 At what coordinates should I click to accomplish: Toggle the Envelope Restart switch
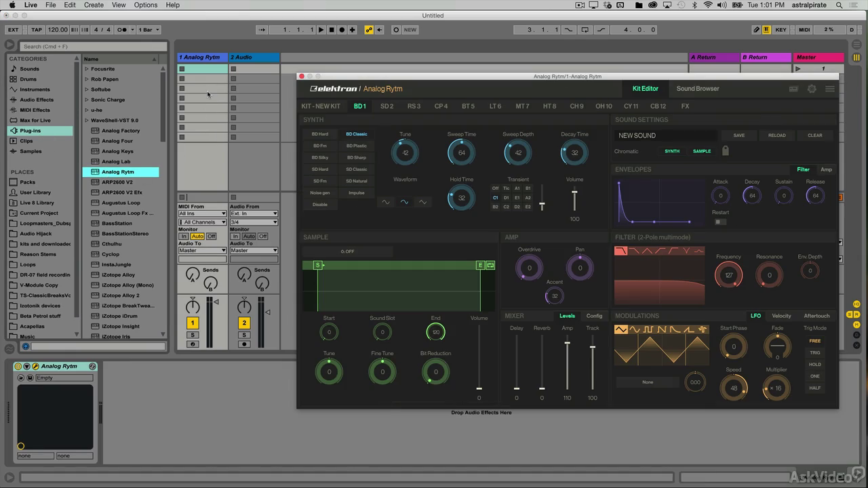point(720,222)
